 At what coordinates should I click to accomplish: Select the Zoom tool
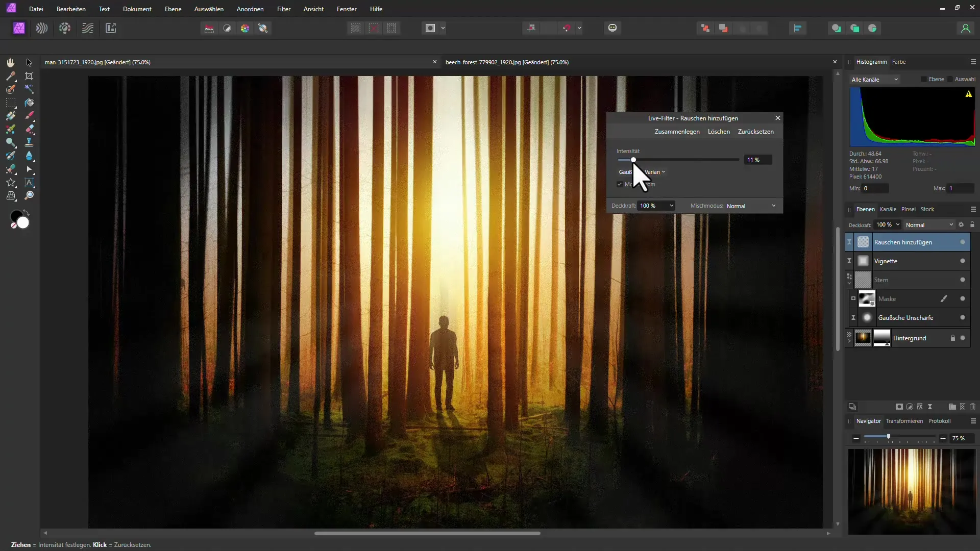click(x=29, y=195)
